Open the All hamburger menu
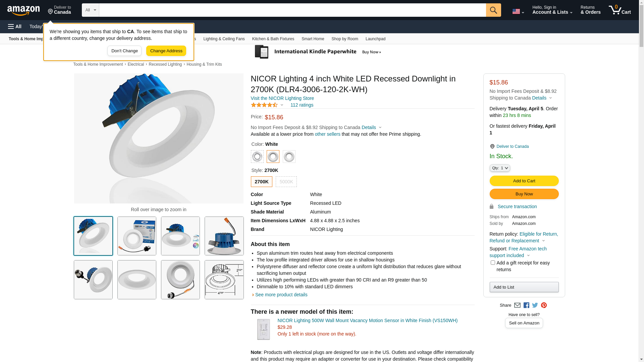 (15, 26)
